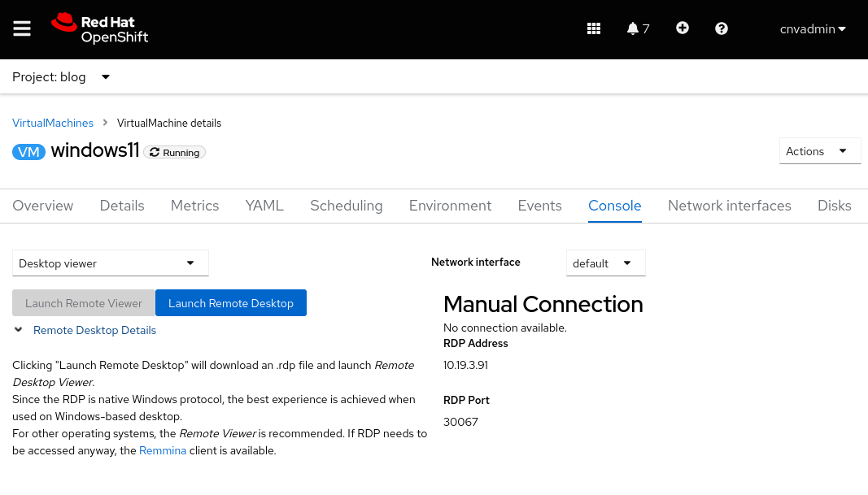Expand the Actions dropdown

tap(819, 151)
